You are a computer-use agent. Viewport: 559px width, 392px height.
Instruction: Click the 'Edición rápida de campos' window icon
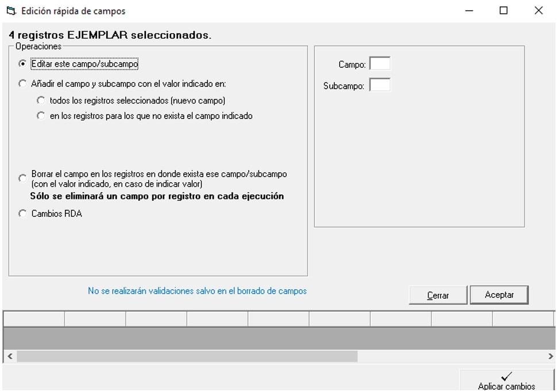11,11
